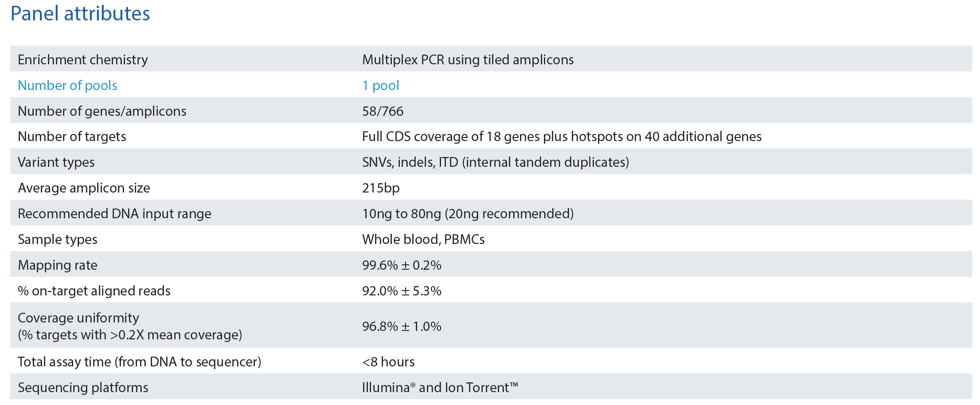Select the Variant types row label
This screenshot has width=980, height=405.
56,162
